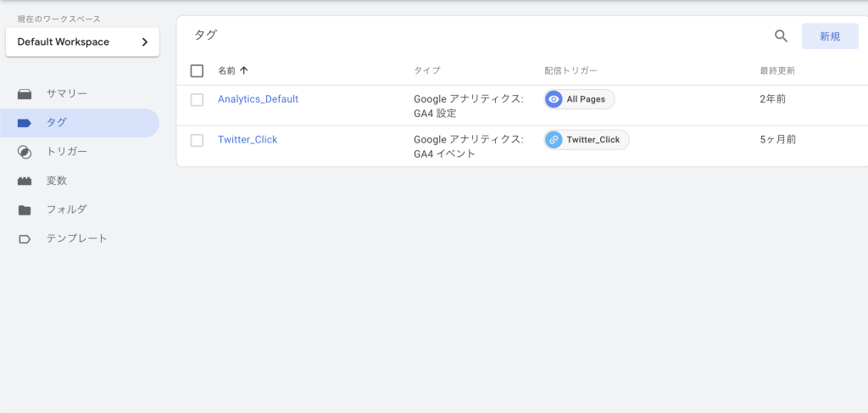The height and width of the screenshot is (413, 868).
Task: Click the Folders icon in sidebar
Action: [25, 209]
